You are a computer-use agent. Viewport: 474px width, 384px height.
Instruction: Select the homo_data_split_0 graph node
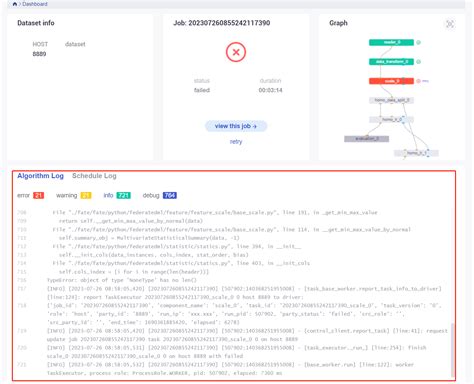point(391,100)
